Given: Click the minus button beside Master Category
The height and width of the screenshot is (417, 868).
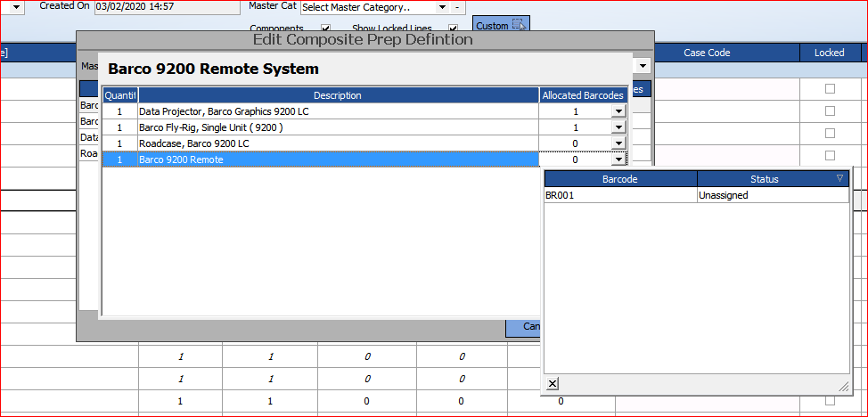Looking at the screenshot, I should (x=457, y=7).
